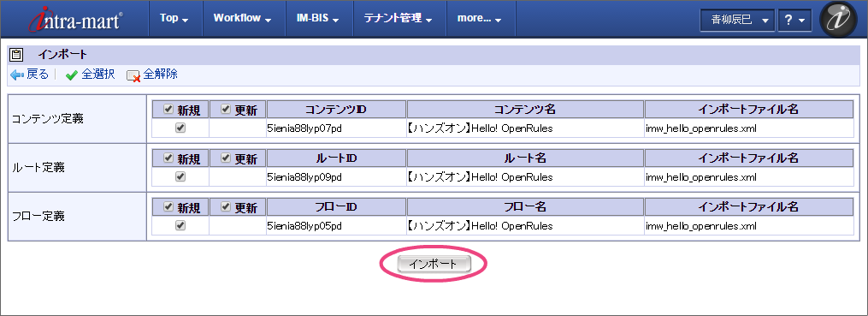Viewport: 868px width, 316px height.
Task: Clear selections with the 全解除 link
Action: coord(161,75)
